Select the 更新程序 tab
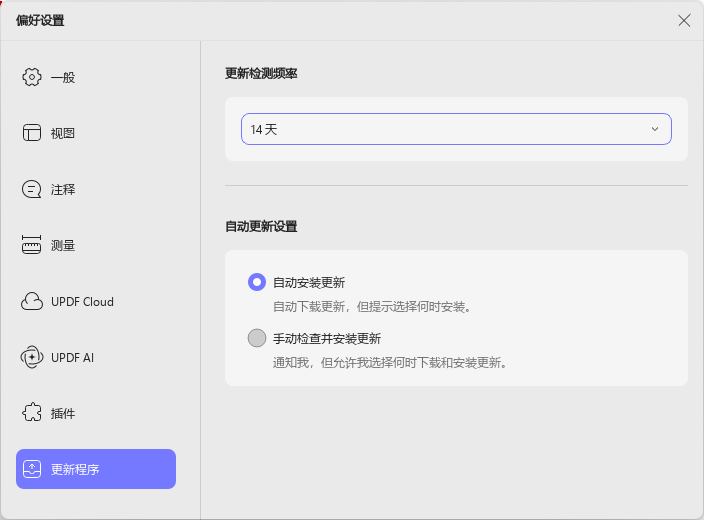This screenshot has width=704, height=520. pos(96,469)
